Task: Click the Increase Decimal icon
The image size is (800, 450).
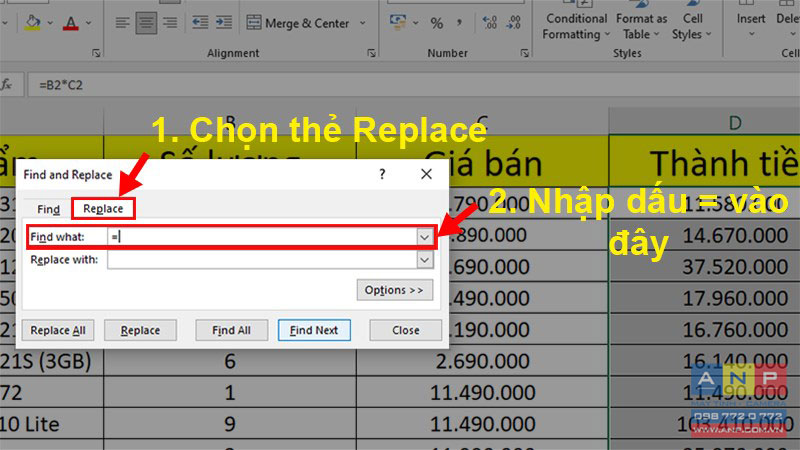Action: coord(490,23)
